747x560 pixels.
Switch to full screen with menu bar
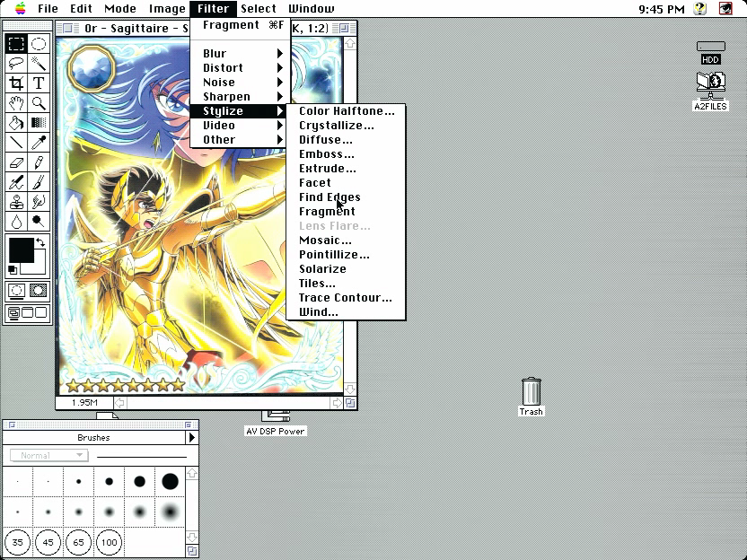[28, 313]
